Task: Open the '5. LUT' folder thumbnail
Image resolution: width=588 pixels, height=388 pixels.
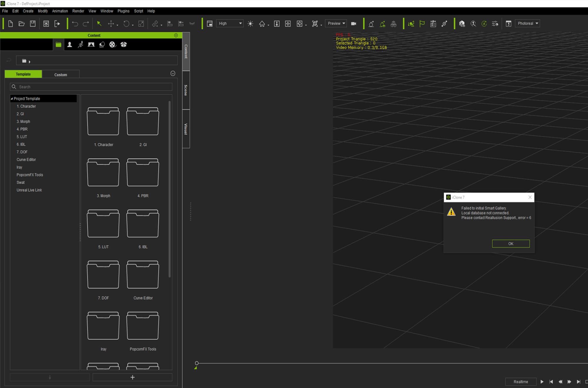Action: point(103,224)
